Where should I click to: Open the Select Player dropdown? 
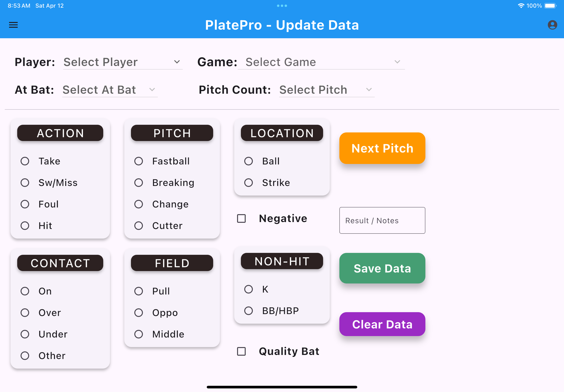[x=122, y=62]
